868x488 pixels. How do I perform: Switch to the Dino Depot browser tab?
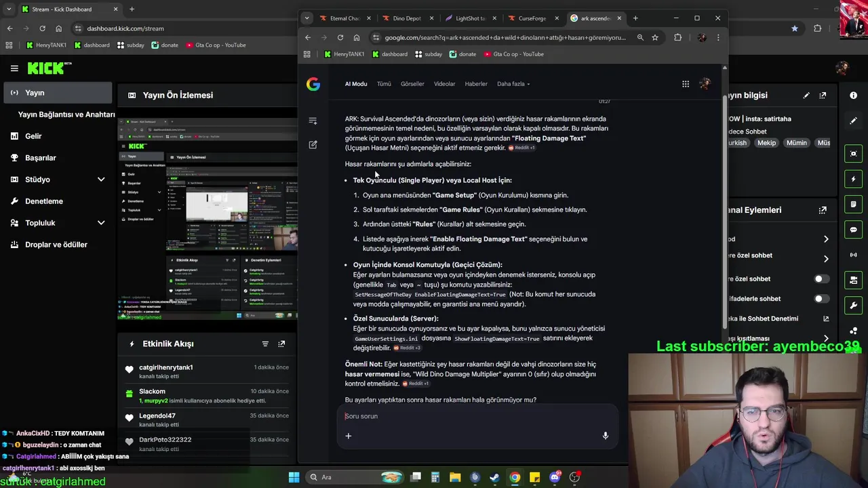[x=407, y=18]
